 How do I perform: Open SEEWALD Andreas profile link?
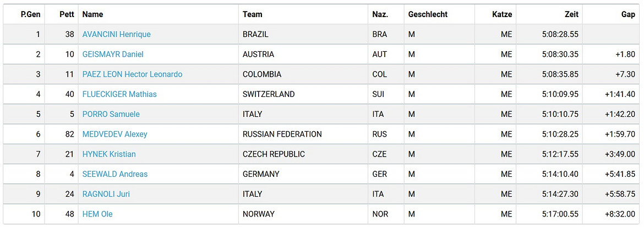[x=115, y=174]
